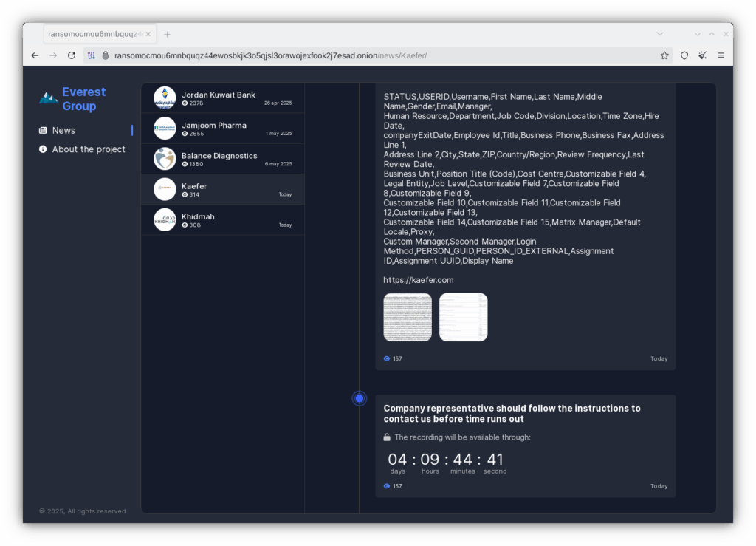Open a new browser tab
This screenshot has height=546, width=756.
(168, 34)
